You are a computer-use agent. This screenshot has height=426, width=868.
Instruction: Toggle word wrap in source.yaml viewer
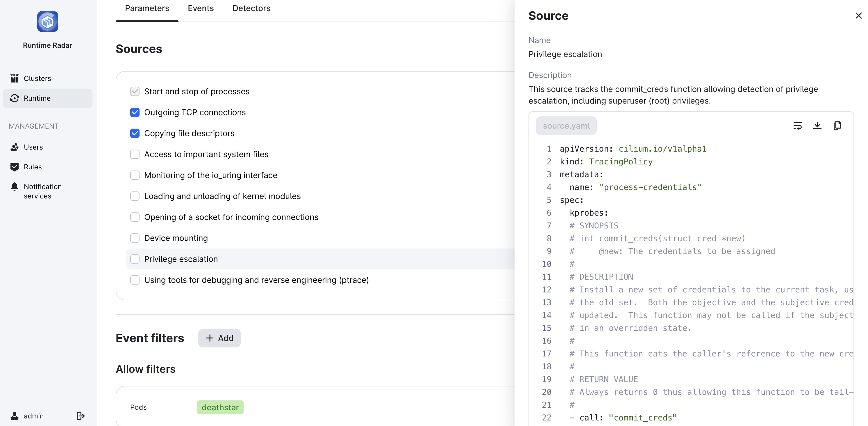[x=797, y=126]
